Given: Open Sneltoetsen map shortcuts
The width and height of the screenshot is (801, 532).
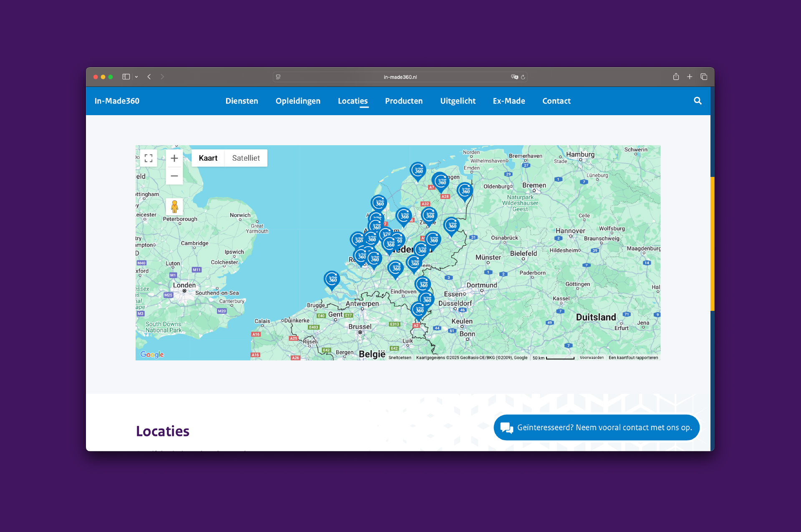Looking at the screenshot, I should (x=400, y=358).
